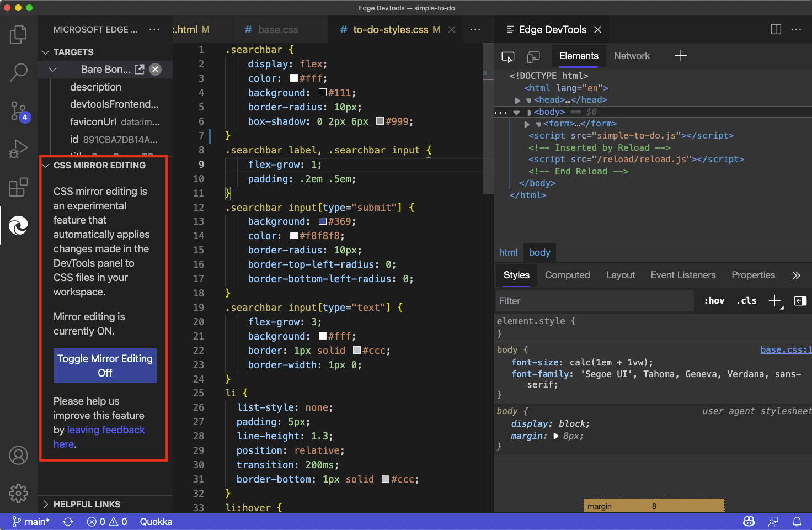Open the Explorer view in the sidebar

point(18,34)
